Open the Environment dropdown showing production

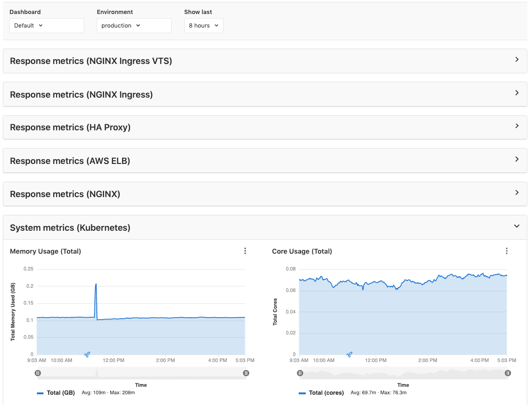coord(134,26)
